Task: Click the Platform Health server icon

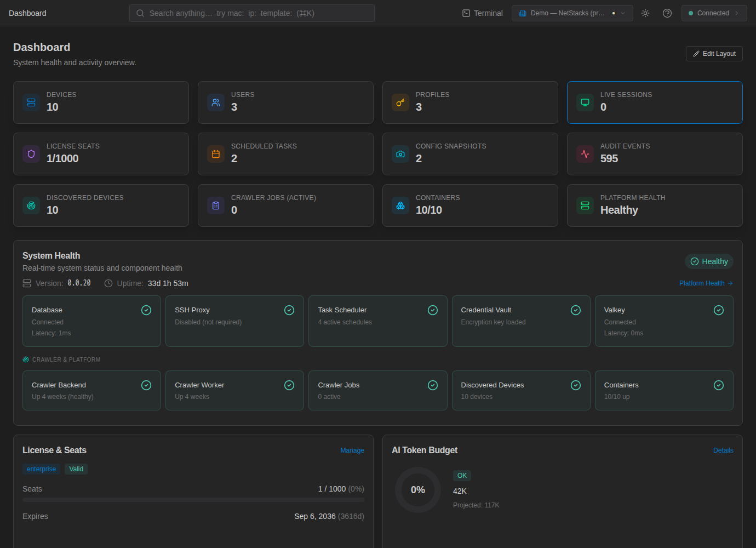Action: [x=585, y=206]
